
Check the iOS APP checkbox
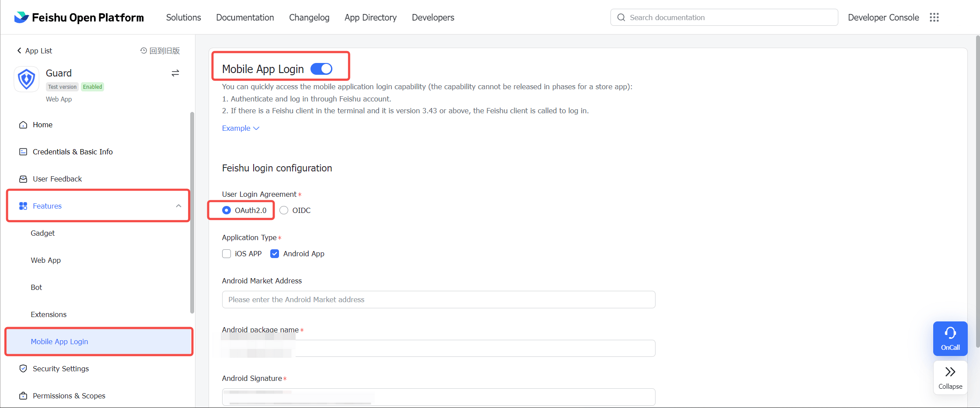(x=227, y=254)
